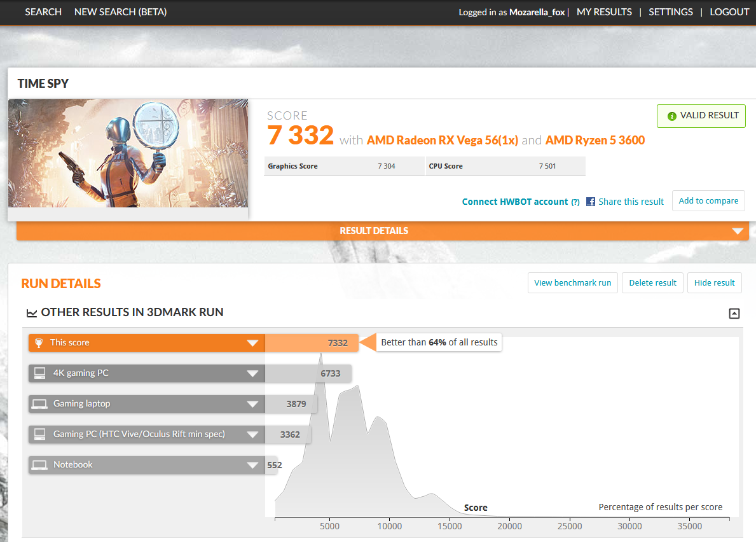This screenshot has width=756, height=542.
Task: Click Hide result button
Action: (714, 282)
